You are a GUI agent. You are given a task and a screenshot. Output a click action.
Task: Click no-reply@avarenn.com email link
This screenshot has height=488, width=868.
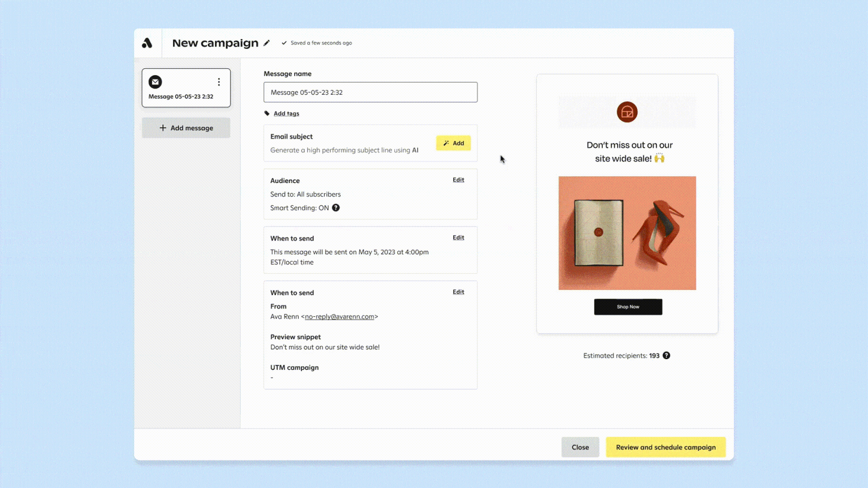click(339, 317)
